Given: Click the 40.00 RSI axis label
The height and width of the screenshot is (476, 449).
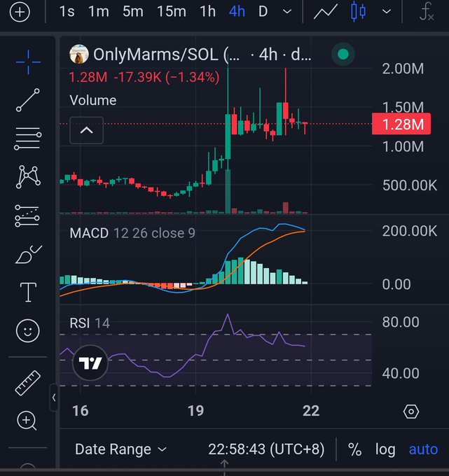Looking at the screenshot, I should (x=401, y=373).
